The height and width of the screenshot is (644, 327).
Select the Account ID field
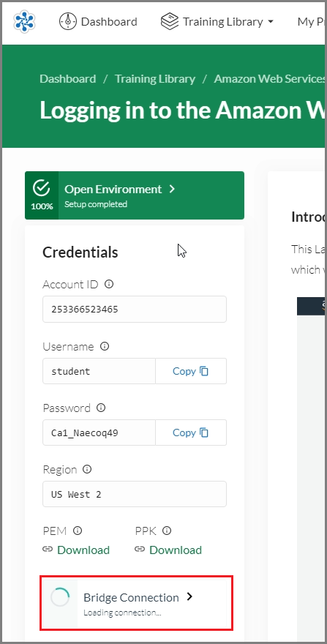coord(135,310)
